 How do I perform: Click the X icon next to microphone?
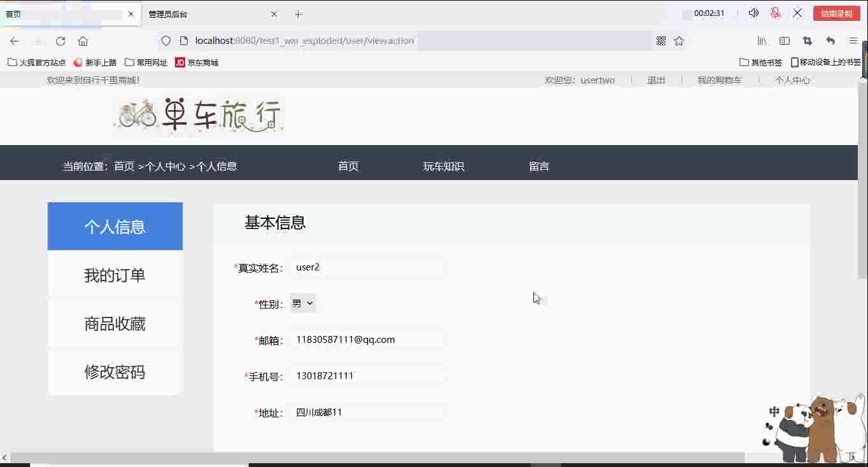tap(797, 13)
